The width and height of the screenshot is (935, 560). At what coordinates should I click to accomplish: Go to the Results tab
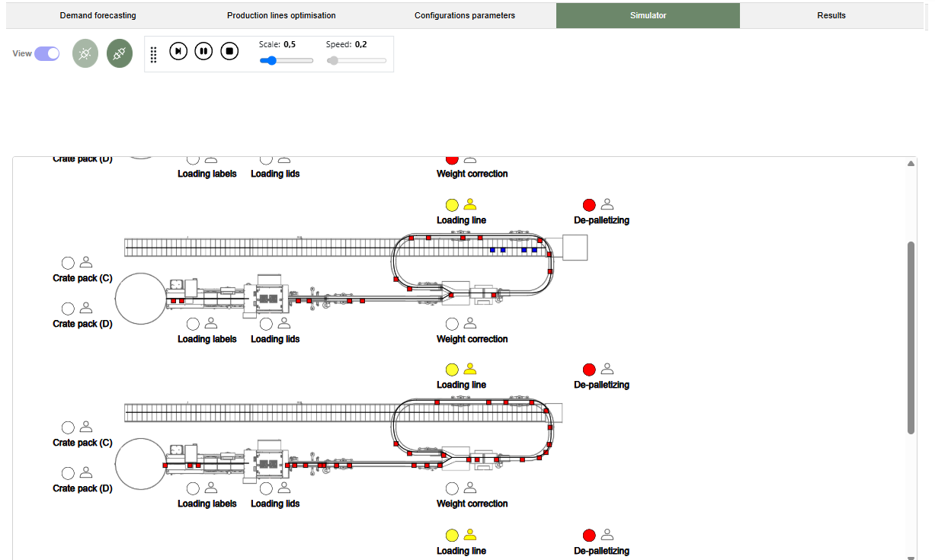click(831, 15)
